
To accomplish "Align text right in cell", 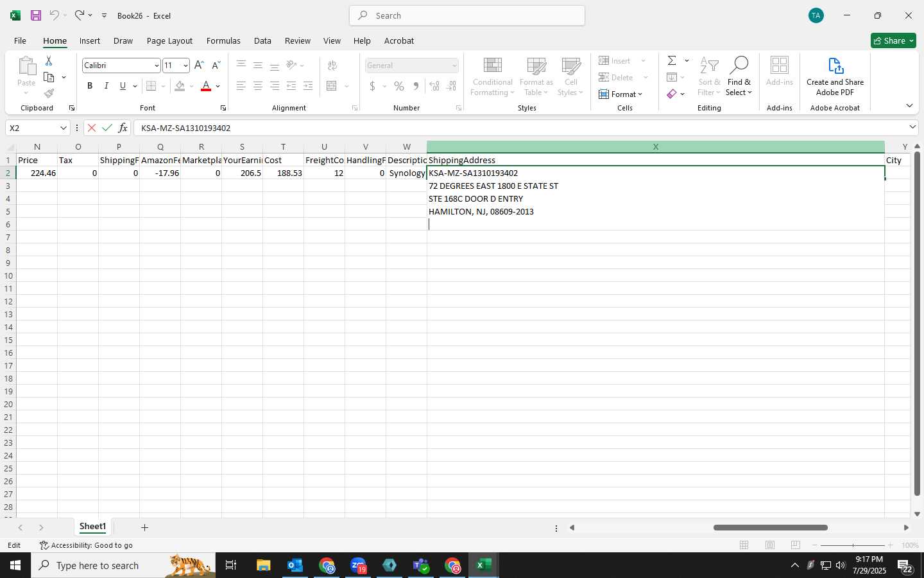I will click(275, 86).
